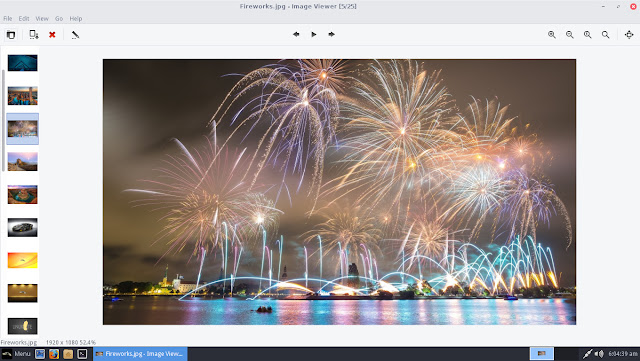Image resolution: width=640 pixels, height=361 pixels.
Task: Expand the Go menu
Action: [x=59, y=18]
